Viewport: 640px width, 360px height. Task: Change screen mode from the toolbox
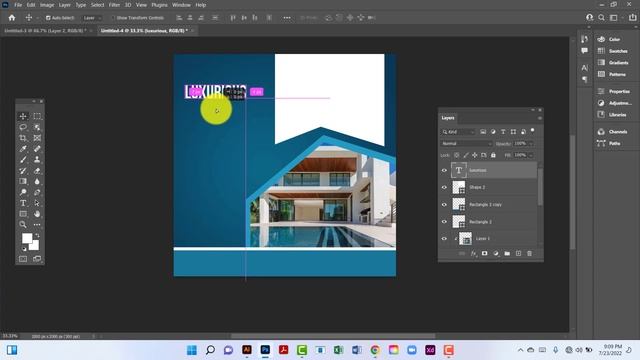coord(37,259)
